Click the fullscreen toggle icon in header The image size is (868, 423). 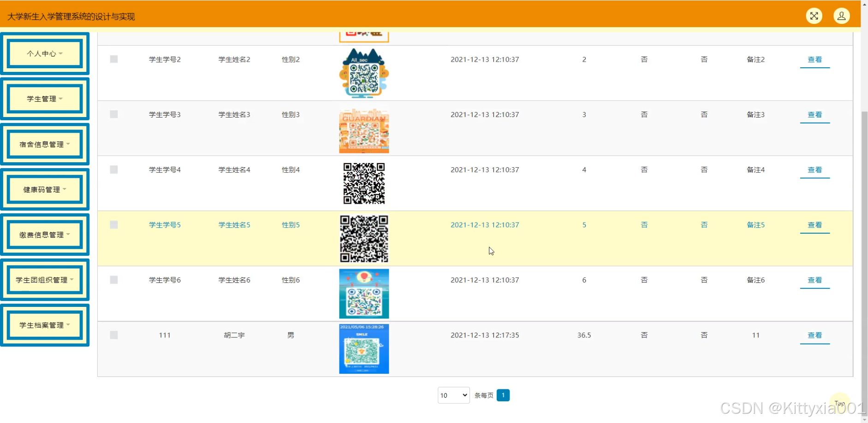(x=814, y=16)
